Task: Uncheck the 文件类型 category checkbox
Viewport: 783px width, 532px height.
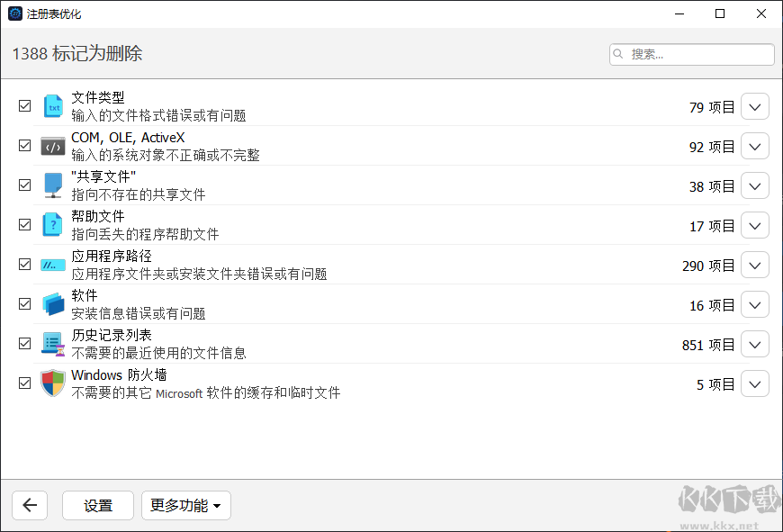Action: point(24,105)
